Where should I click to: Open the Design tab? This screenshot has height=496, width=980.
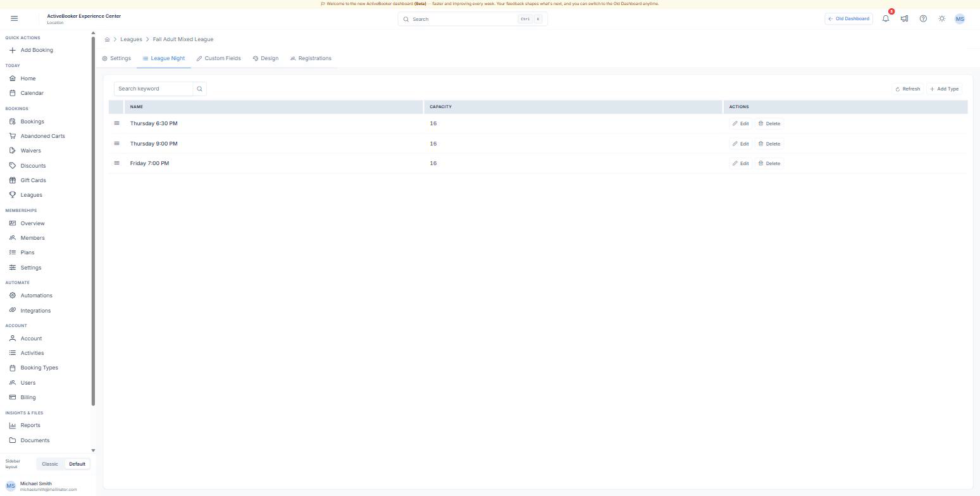(266, 58)
